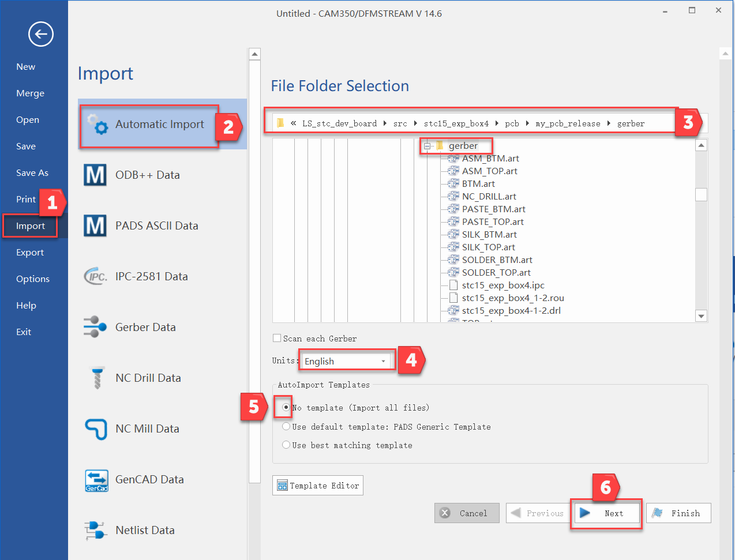Click the Netlist Data icon
The image size is (735, 560).
pos(96,530)
